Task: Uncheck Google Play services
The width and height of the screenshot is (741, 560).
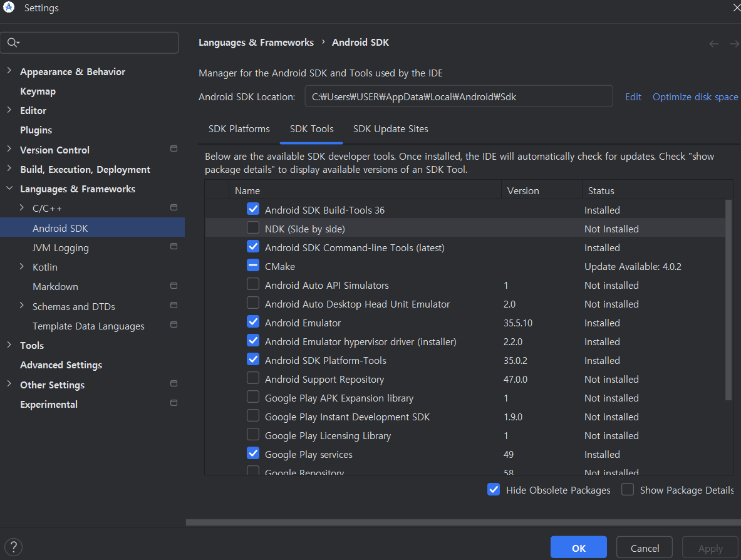Action: (253, 453)
